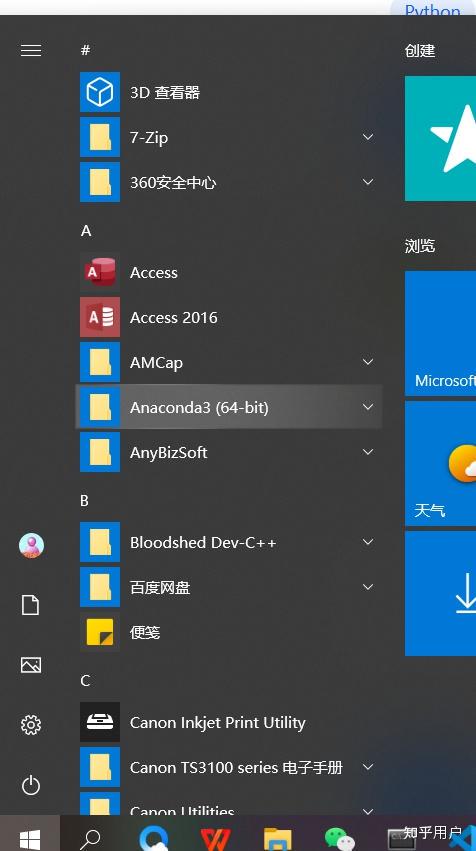Click the user account avatar
This screenshot has width=476, height=851.
point(31,545)
